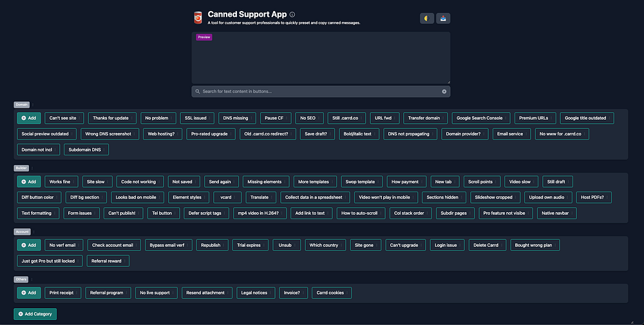Click "DNS not propagating" button
Viewport: 644px width, 325px height.
point(410,134)
